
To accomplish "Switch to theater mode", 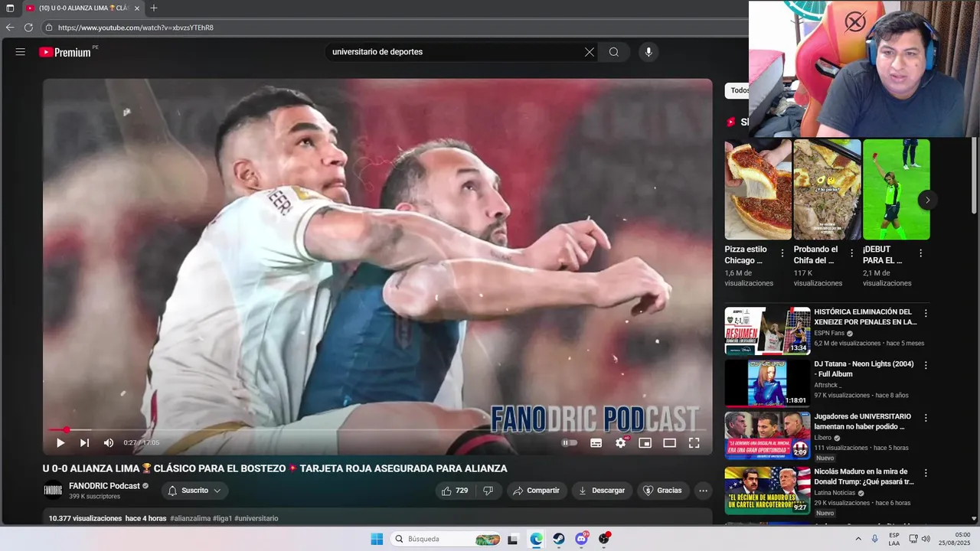I will (669, 442).
